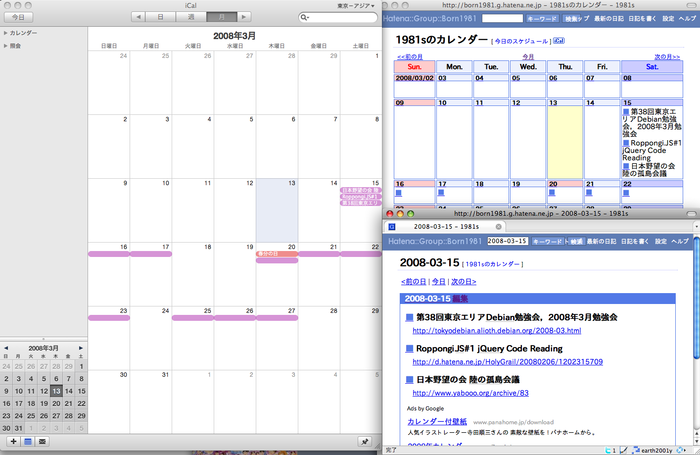Click the magnifier icon in iCal search field
The image size is (700, 455).
304,17
